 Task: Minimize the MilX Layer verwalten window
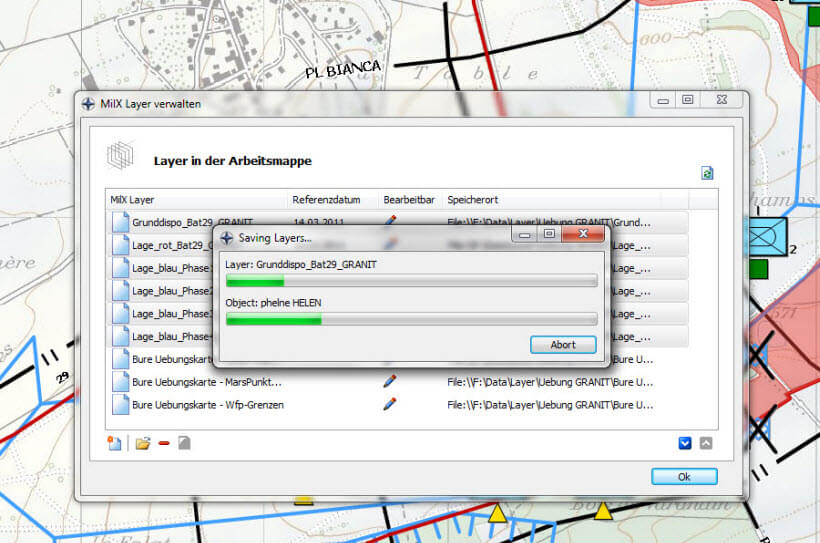pos(663,99)
